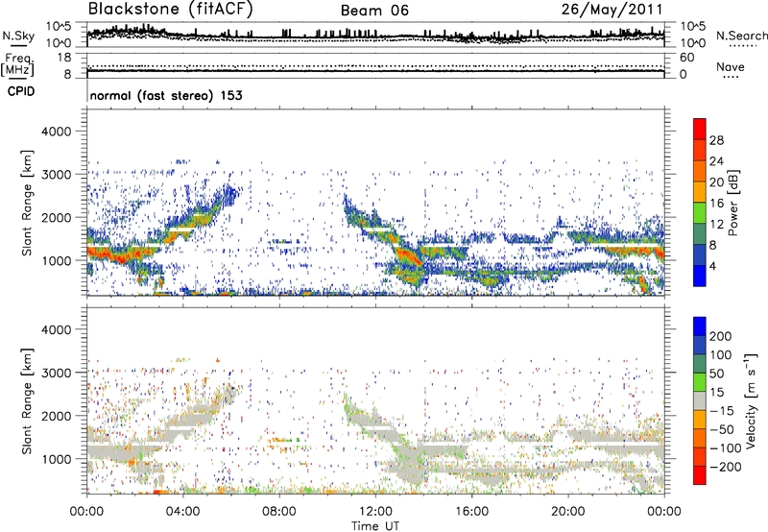
Task: Click the '12:00' time axis label
Action: [x=375, y=512]
